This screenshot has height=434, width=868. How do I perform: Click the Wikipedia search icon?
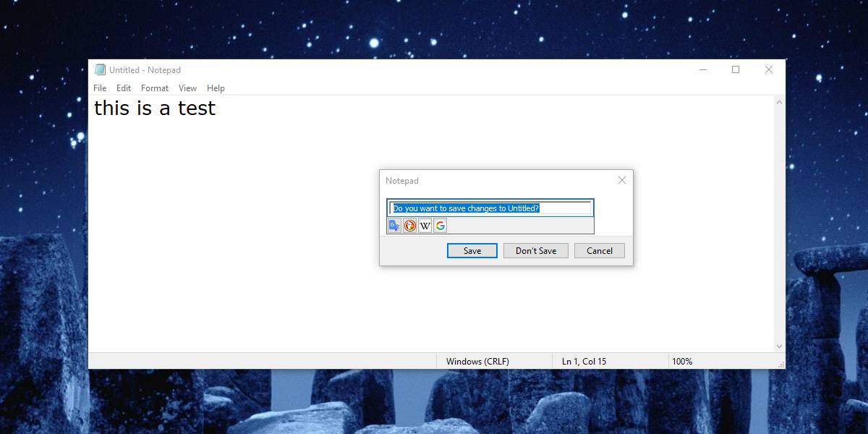[425, 226]
